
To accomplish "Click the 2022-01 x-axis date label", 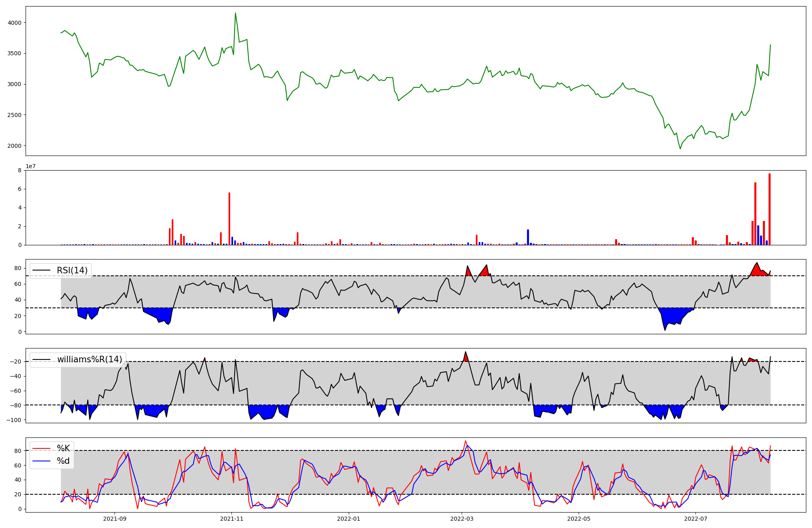I will (349, 519).
